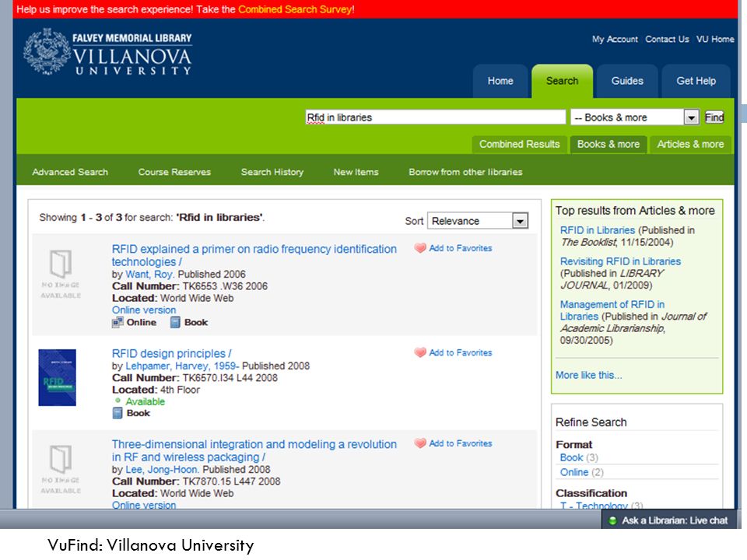Open Three-dimensional integration and modeling title link
Screen dimensions: 747x560
(x=254, y=450)
